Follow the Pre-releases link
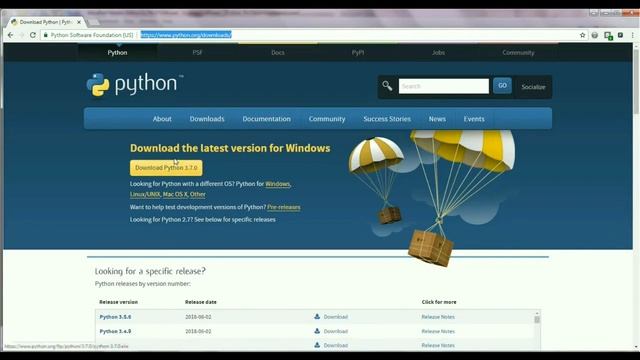This screenshot has width=640, height=360. (x=284, y=207)
